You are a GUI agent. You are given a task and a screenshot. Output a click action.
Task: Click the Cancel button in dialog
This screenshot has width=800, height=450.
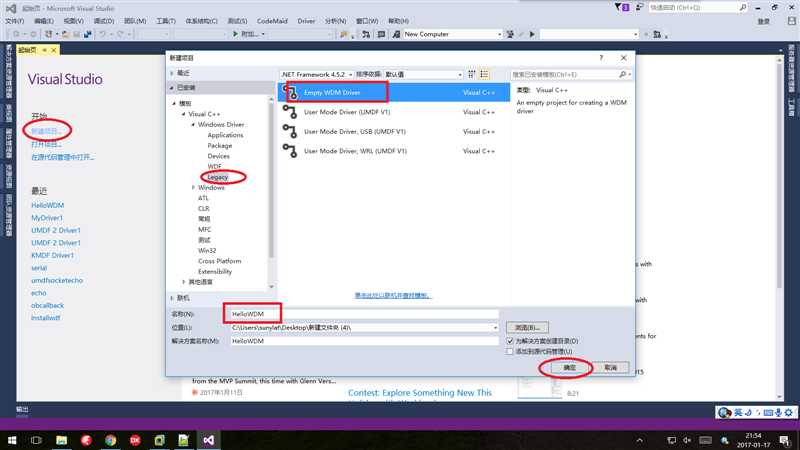click(x=611, y=367)
